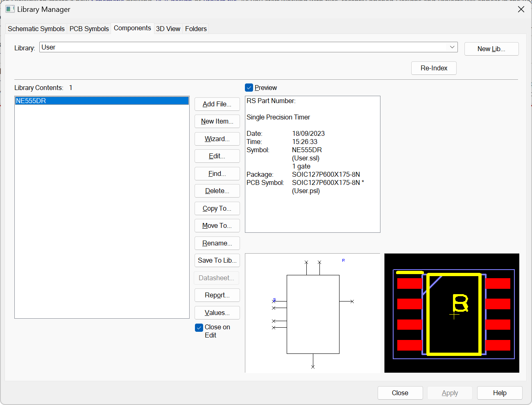This screenshot has height=405, width=532.
Task: Click the Re-Index button
Action: click(433, 68)
